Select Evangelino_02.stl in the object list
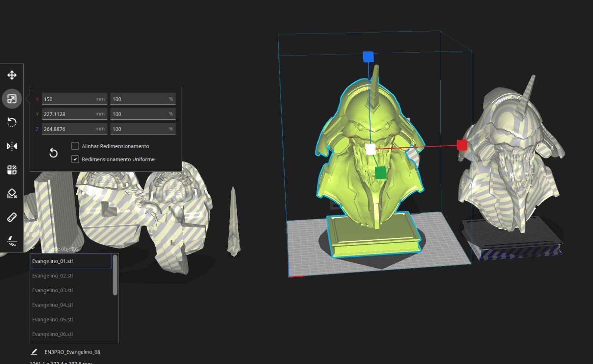 (71, 275)
